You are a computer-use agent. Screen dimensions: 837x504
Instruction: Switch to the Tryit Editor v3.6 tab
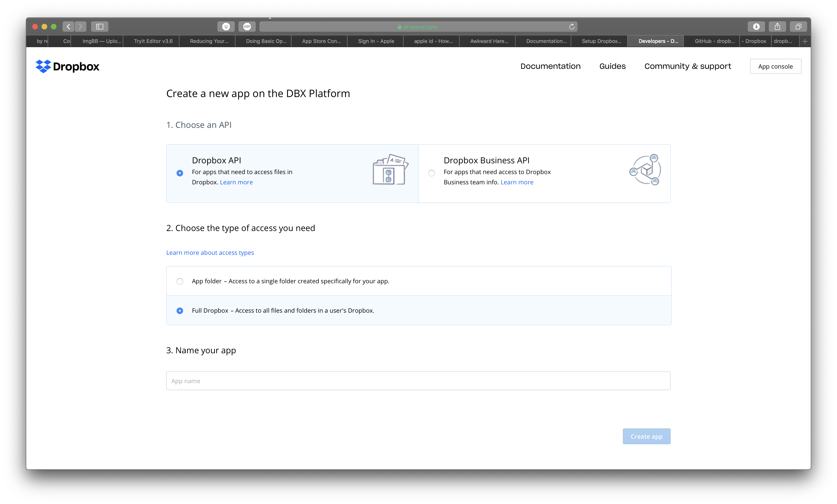click(x=152, y=41)
